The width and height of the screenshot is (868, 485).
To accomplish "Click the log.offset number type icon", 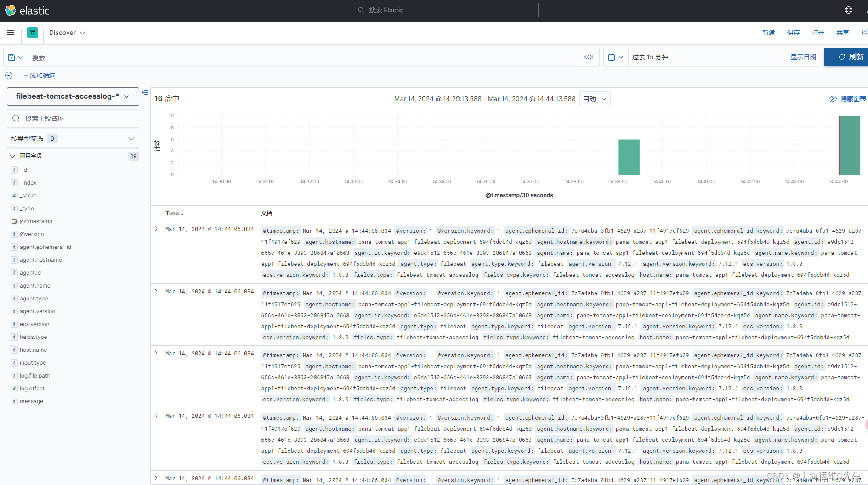I will point(14,389).
